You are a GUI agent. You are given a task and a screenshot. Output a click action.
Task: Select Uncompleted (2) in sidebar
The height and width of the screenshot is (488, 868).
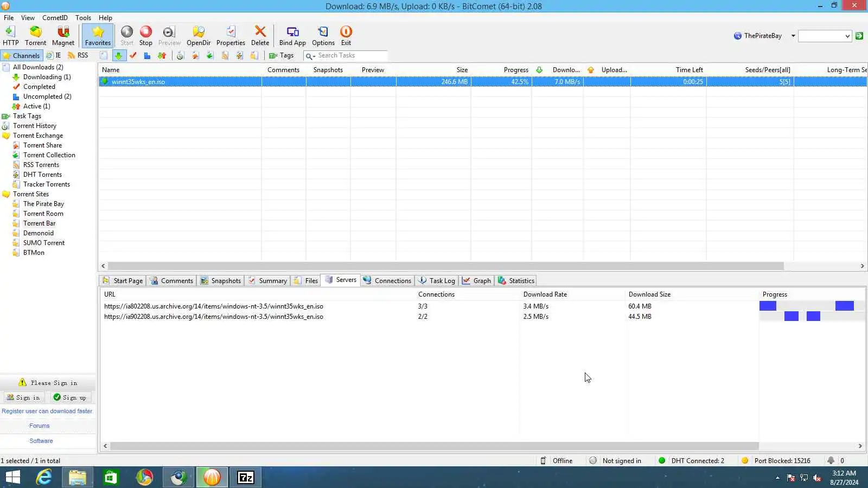tap(47, 97)
